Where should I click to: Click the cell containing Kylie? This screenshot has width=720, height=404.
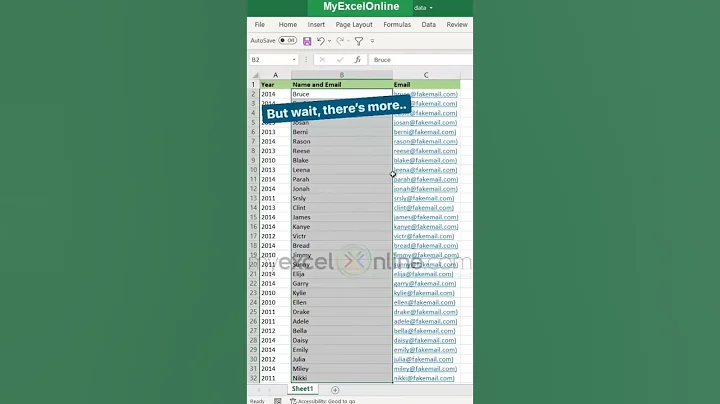[x=342, y=293]
